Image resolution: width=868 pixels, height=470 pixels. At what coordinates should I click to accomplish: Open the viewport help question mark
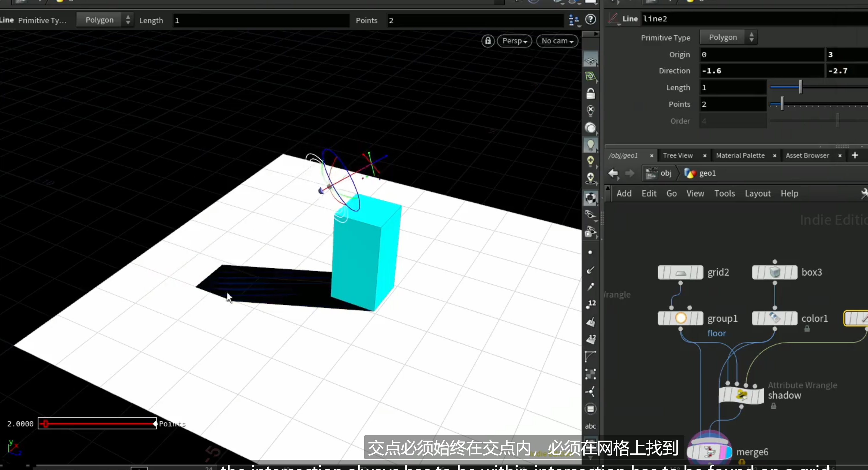pyautogui.click(x=590, y=19)
